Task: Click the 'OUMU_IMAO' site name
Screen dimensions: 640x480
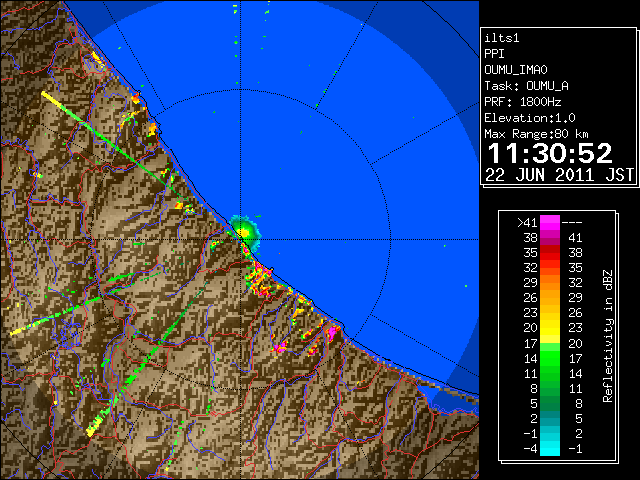Action: coord(516,70)
